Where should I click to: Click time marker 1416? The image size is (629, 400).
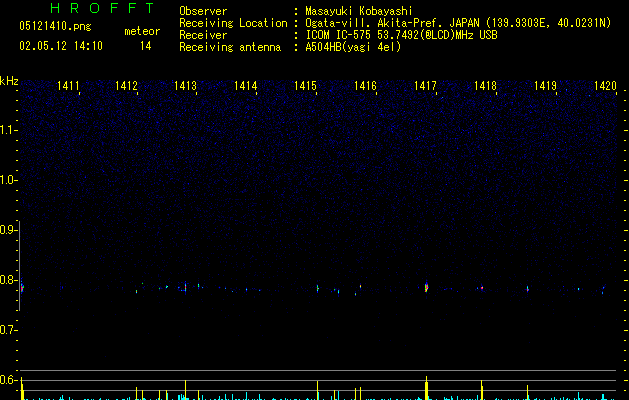365,86
